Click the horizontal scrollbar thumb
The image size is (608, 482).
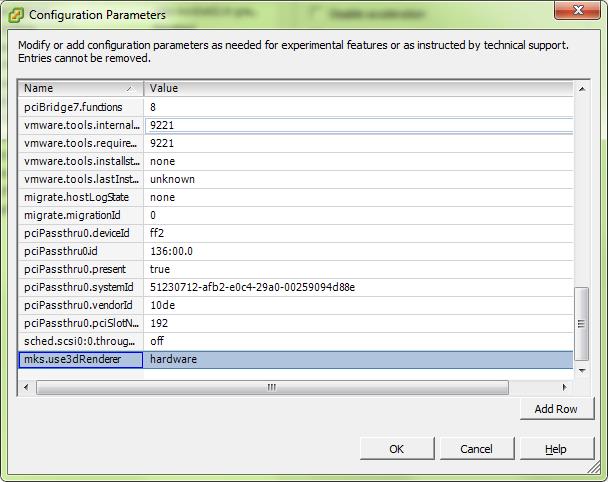(272, 387)
